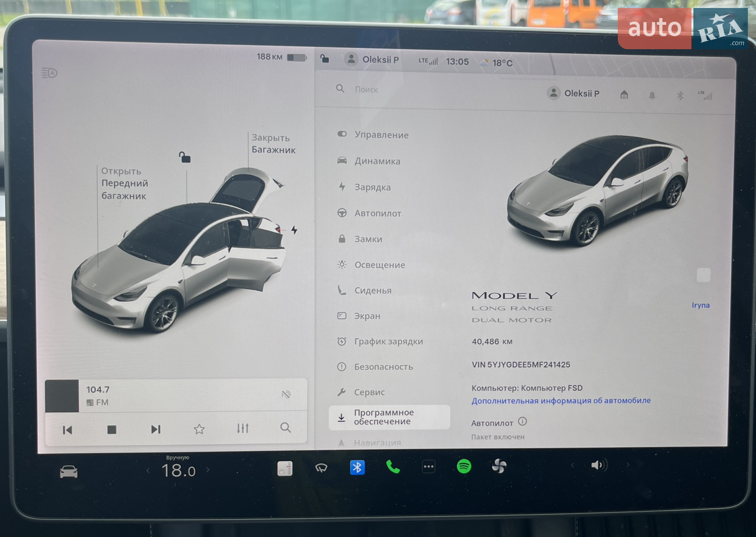
Task: Open the Освещение menu
Action: [371, 265]
